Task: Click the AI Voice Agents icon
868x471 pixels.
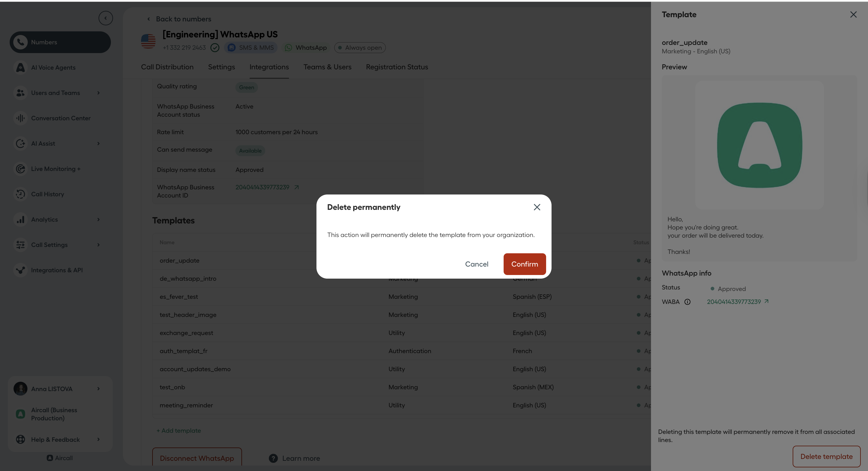Action: coord(20,68)
